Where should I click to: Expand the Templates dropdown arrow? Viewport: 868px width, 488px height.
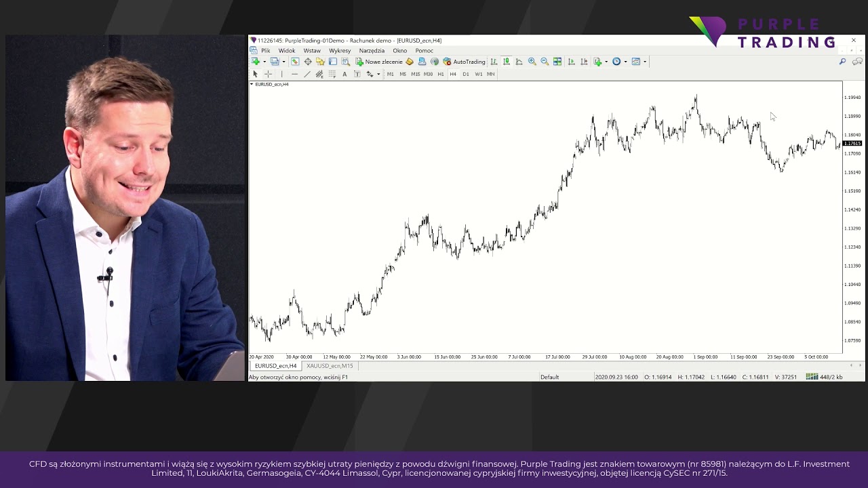(645, 62)
